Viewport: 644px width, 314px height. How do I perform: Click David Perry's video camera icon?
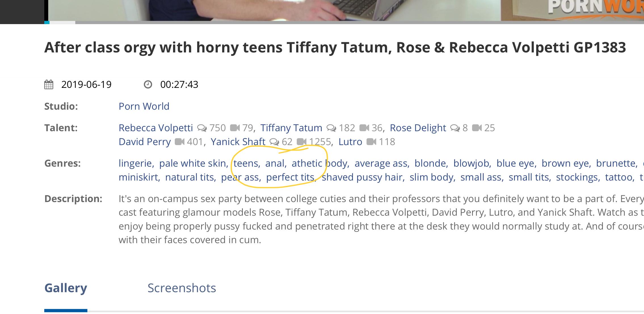pos(180,142)
